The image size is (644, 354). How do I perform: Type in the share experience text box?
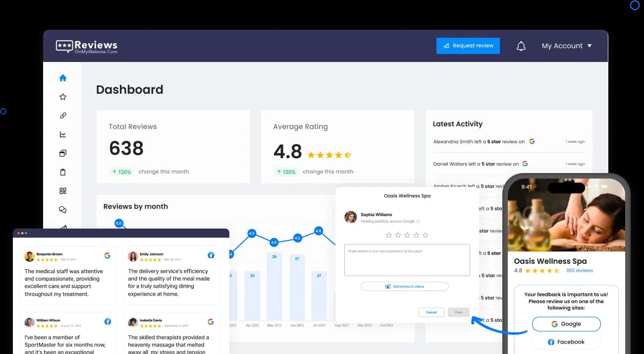click(x=407, y=260)
